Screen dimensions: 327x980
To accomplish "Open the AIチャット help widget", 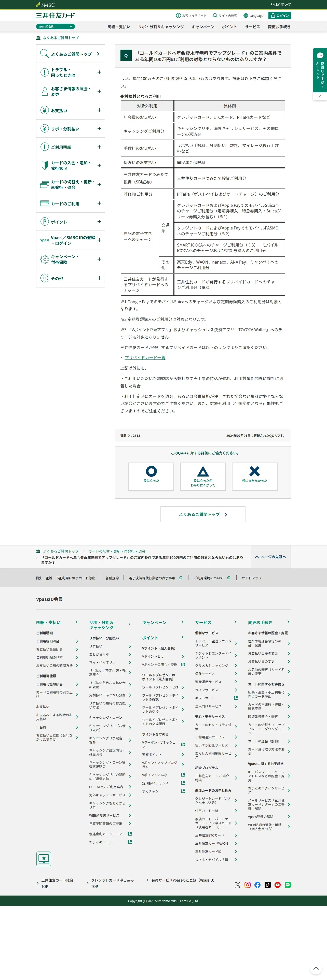I will coord(320,70).
